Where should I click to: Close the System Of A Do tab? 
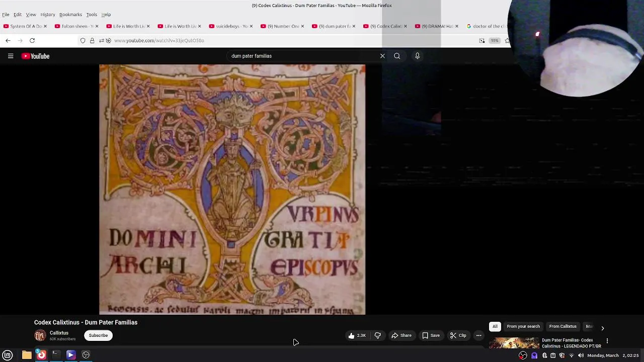click(x=45, y=26)
